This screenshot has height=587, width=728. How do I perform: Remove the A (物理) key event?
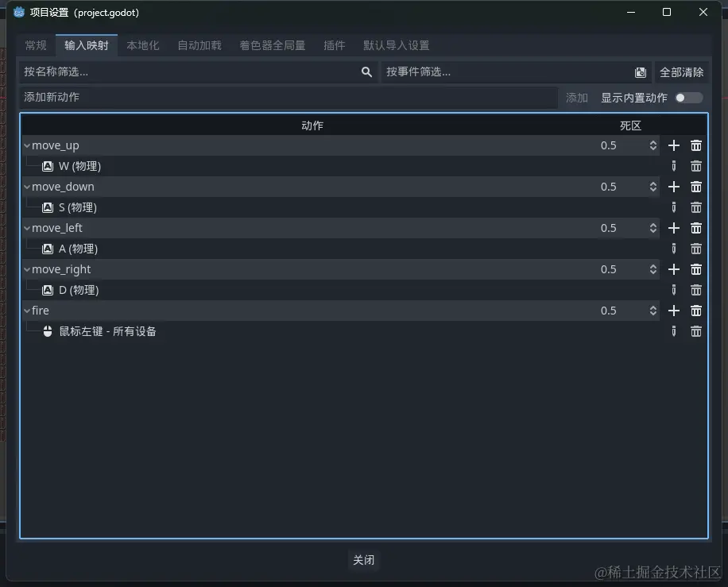click(696, 249)
